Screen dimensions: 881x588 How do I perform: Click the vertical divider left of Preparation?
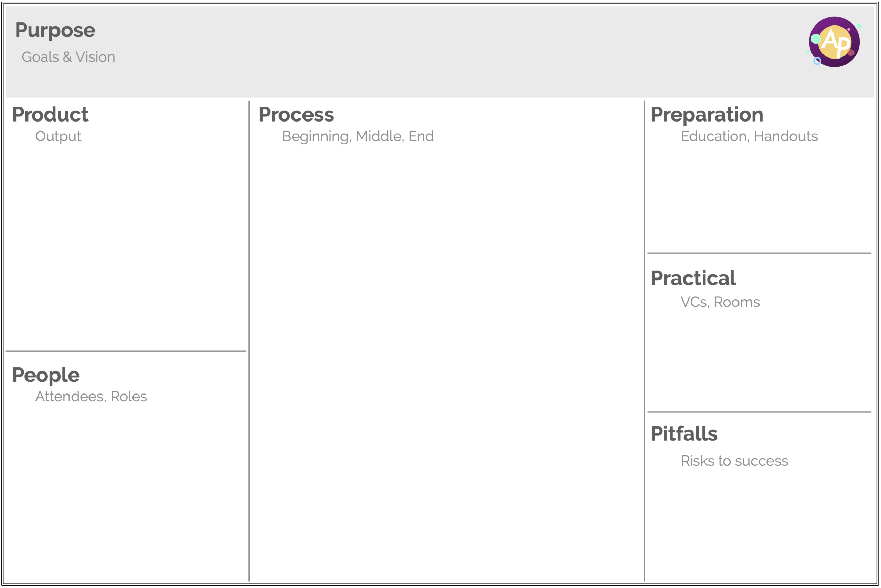[x=645, y=341]
